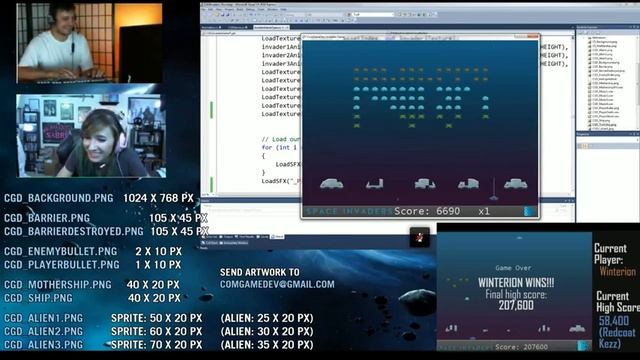Switch to the second code editor tab
Viewport: 640px width, 360px height.
coord(238,27)
